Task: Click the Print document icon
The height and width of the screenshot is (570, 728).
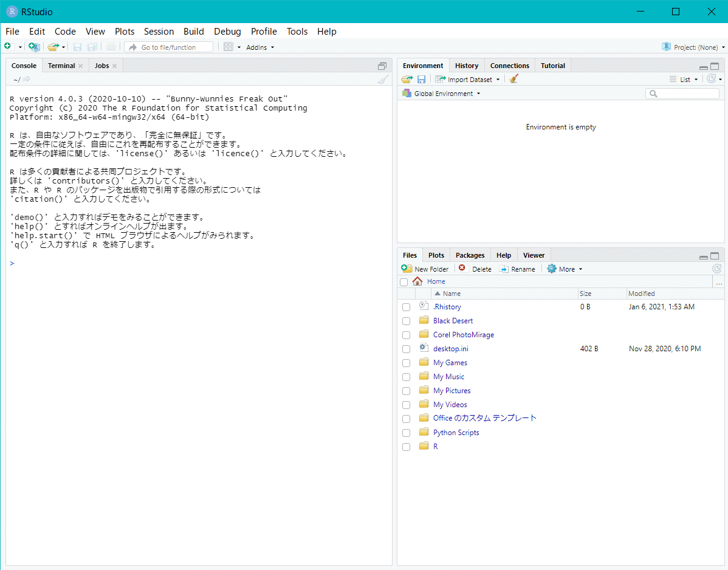Action: click(x=111, y=46)
